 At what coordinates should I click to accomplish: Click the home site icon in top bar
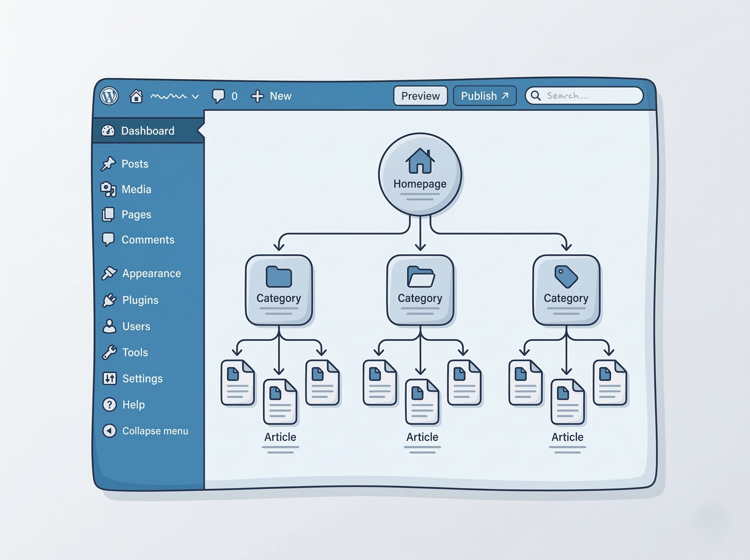click(x=136, y=96)
